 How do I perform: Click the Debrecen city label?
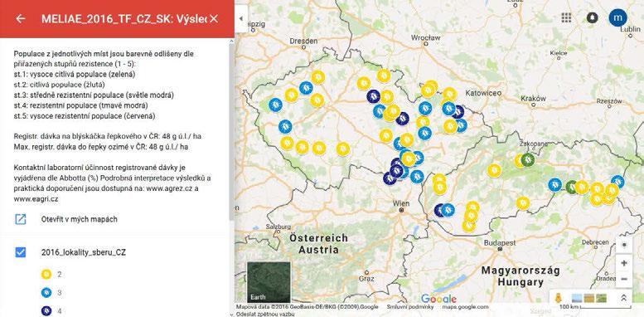pos(594,242)
